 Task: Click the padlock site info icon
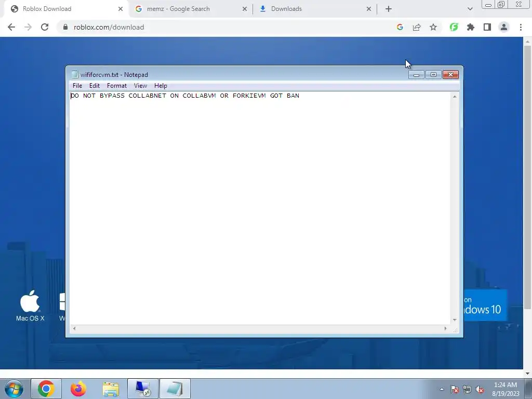tap(65, 27)
